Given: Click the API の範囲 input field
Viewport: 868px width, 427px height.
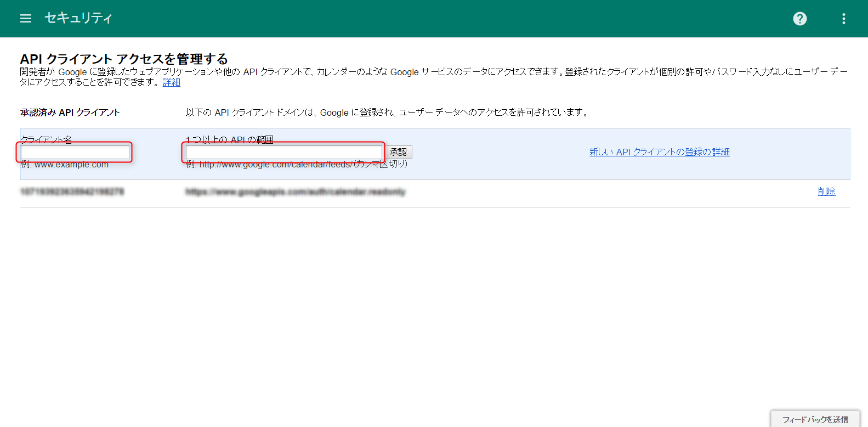Looking at the screenshot, I should [284, 152].
